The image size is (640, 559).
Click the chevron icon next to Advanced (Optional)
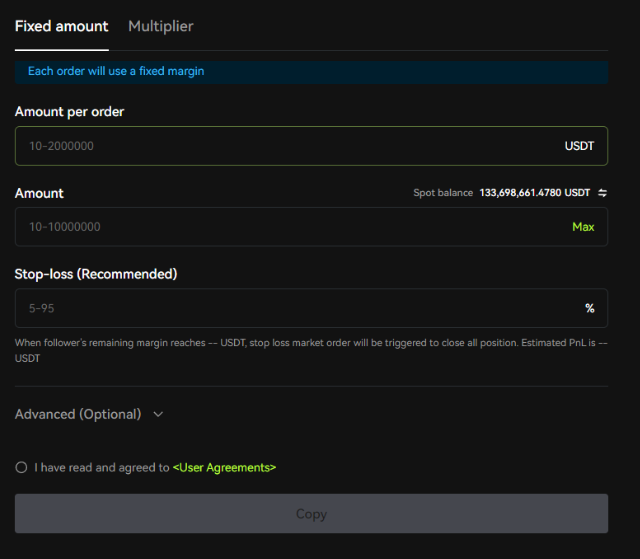pyautogui.click(x=158, y=414)
